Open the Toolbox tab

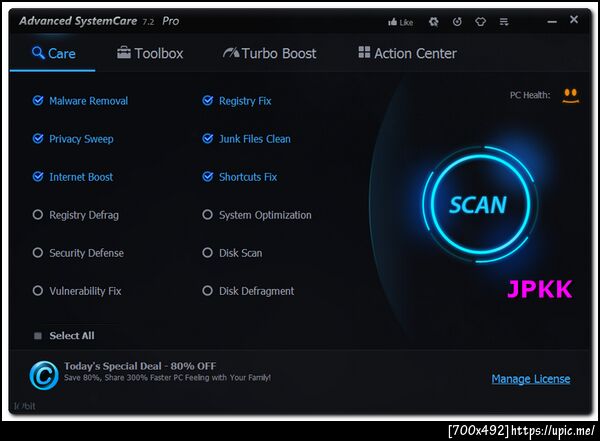point(150,53)
